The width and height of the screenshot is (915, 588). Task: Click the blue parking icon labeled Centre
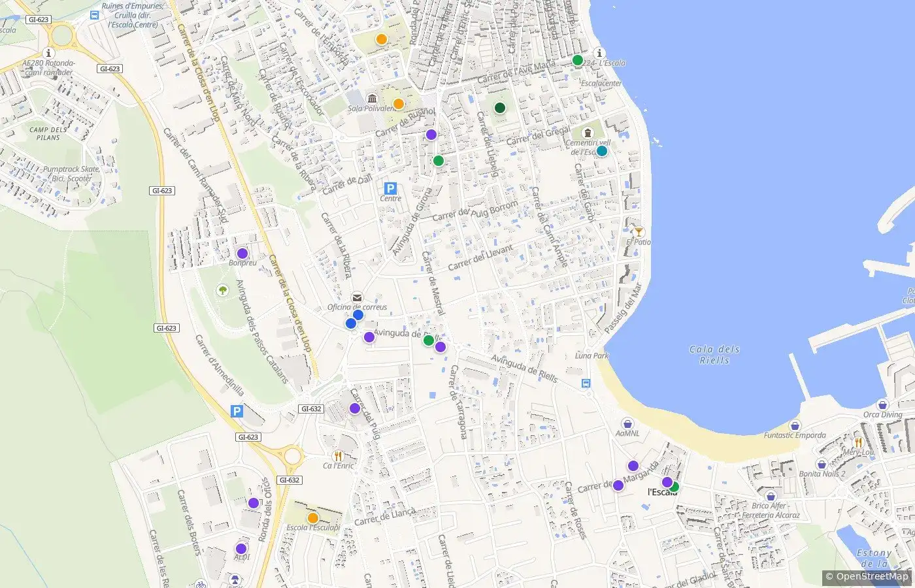[390, 188]
